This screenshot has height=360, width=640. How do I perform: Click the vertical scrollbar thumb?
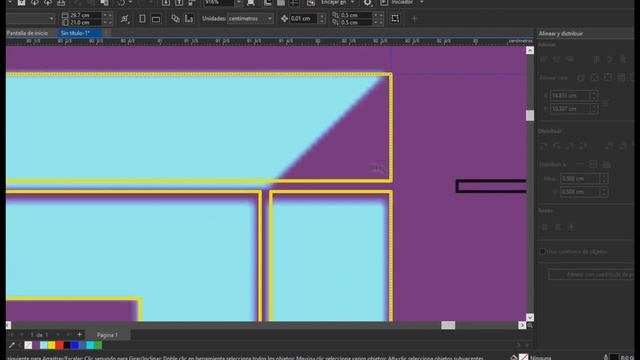[530, 116]
